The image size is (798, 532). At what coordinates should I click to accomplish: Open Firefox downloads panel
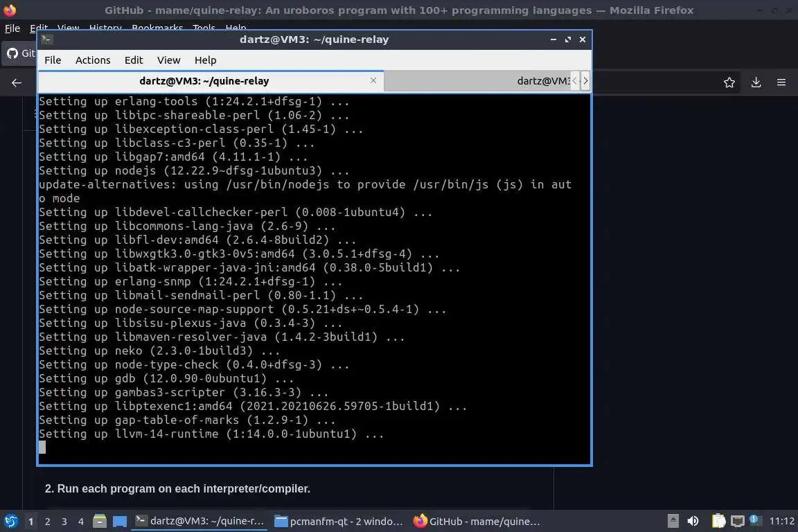coord(756,82)
